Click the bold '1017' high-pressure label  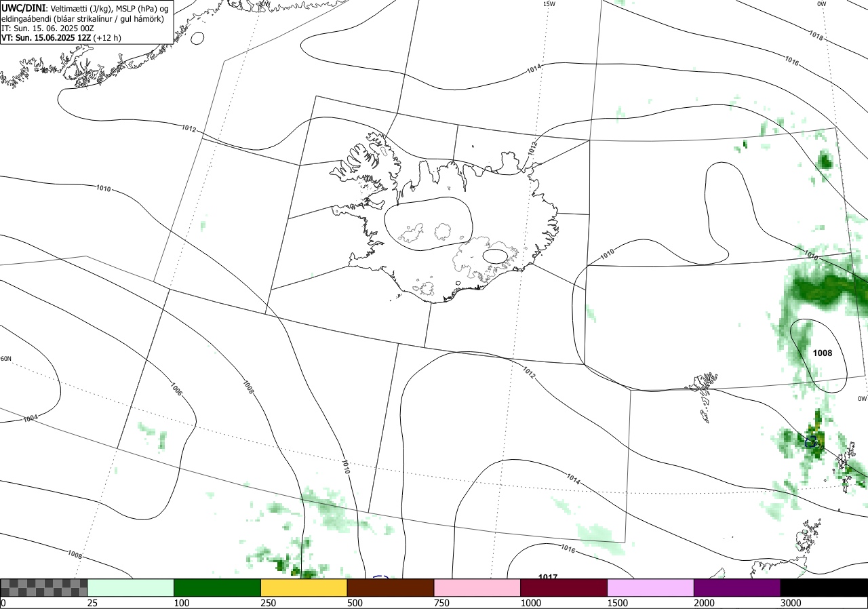pyautogui.click(x=547, y=577)
